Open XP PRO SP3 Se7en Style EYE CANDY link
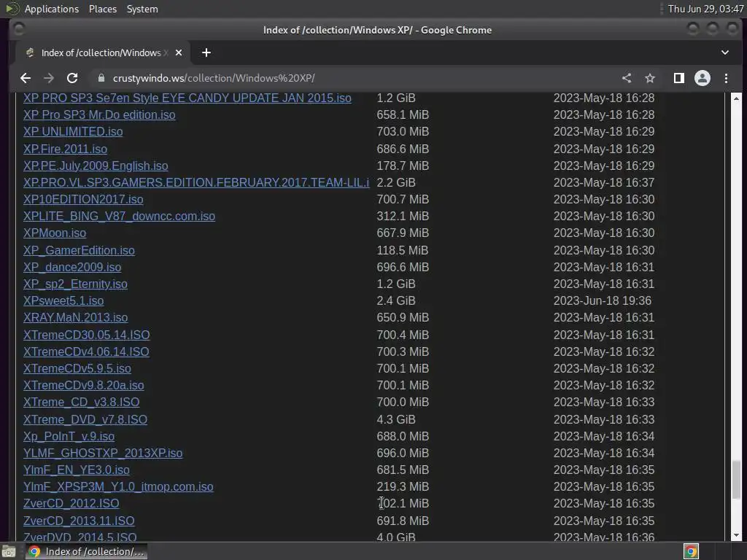This screenshot has width=747, height=560. coord(187,98)
